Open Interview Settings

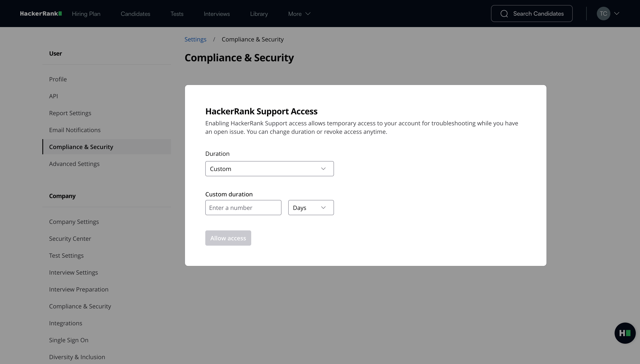coord(73,272)
